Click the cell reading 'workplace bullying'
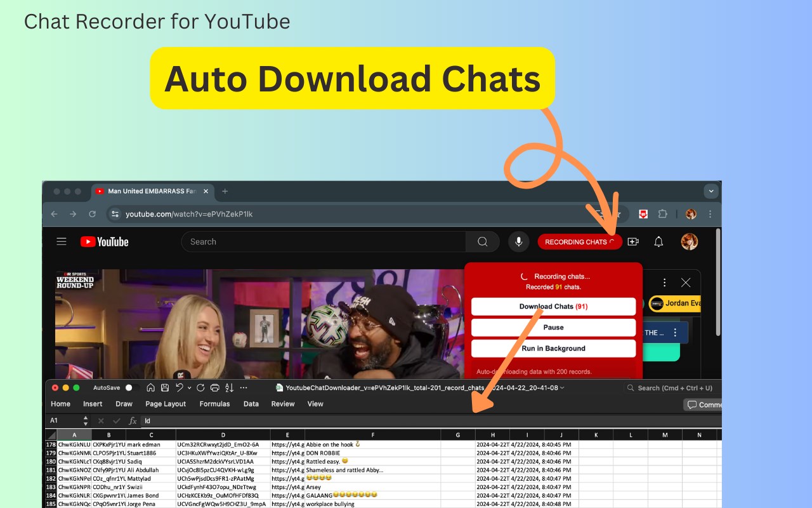 click(372, 504)
